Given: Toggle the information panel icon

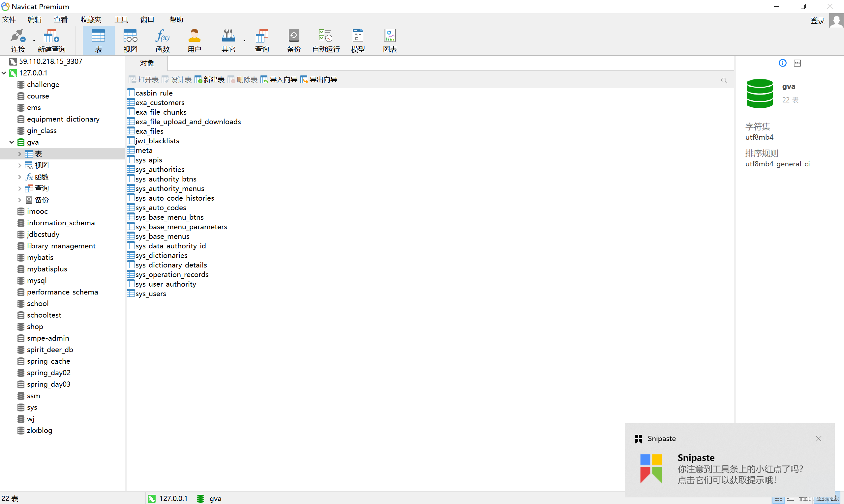Looking at the screenshot, I should [x=782, y=63].
